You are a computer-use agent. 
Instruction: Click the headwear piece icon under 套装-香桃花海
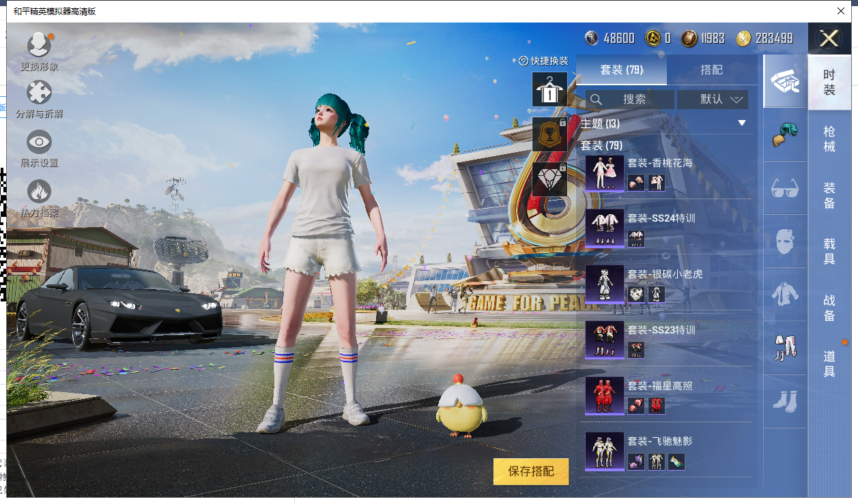pyautogui.click(x=636, y=182)
